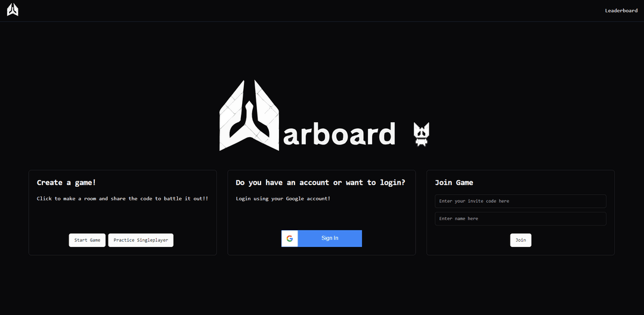The width and height of the screenshot is (644, 315).
Task: Click the "Login using your Google account!" text
Action: (x=283, y=199)
